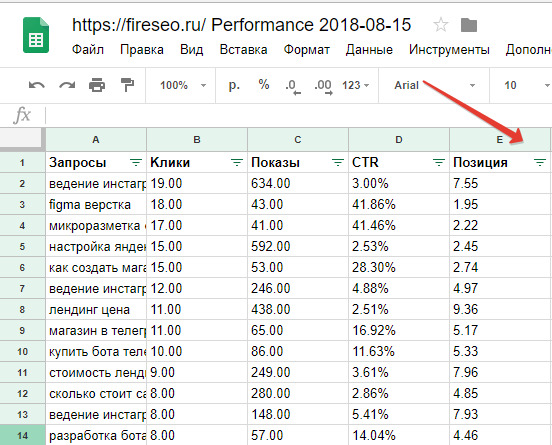Open the font size 10 dropdown
Screen dimensions: 552x445
pos(526,85)
